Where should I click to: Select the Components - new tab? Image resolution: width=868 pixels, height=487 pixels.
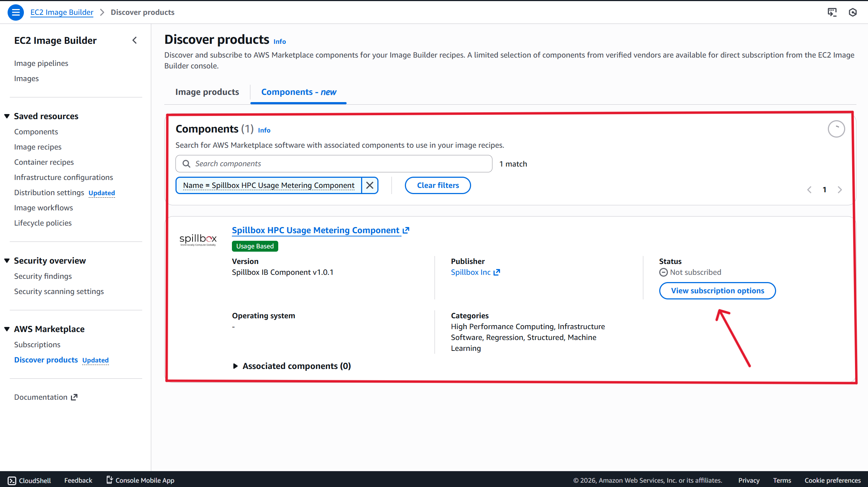point(298,92)
